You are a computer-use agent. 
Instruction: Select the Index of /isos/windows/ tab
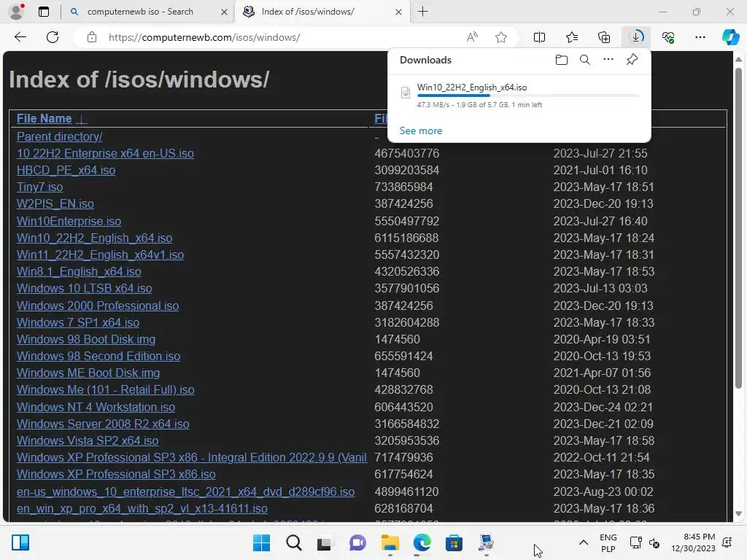pos(308,12)
